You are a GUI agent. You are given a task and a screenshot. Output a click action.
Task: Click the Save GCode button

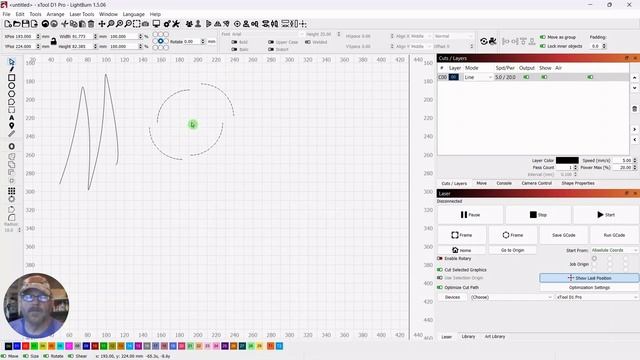pyautogui.click(x=564, y=235)
